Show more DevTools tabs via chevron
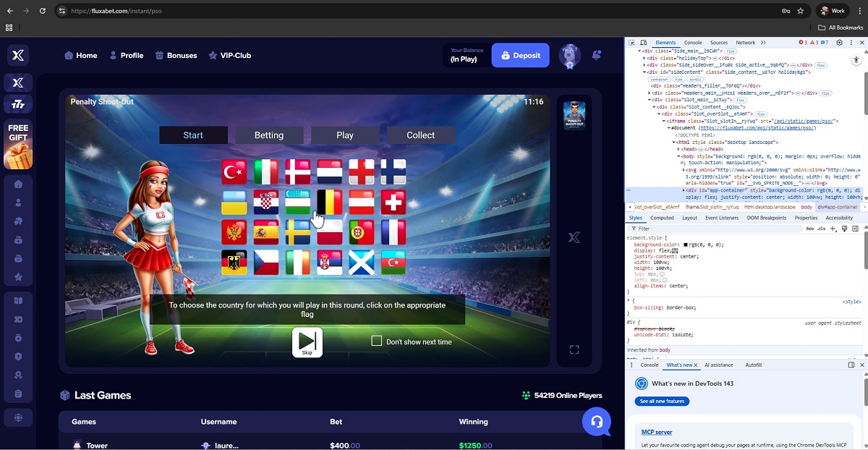Screen dimensions: 868x450 coord(763,43)
